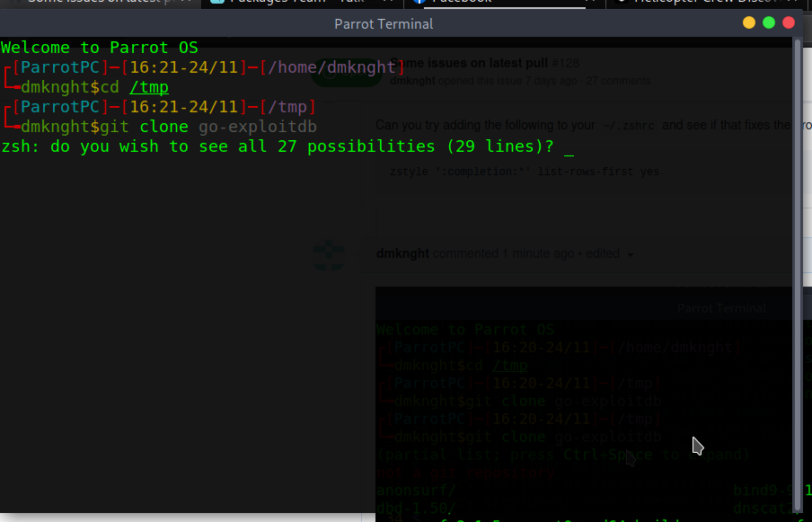Switch to the Packages Team - Talk tab

[302, 3]
